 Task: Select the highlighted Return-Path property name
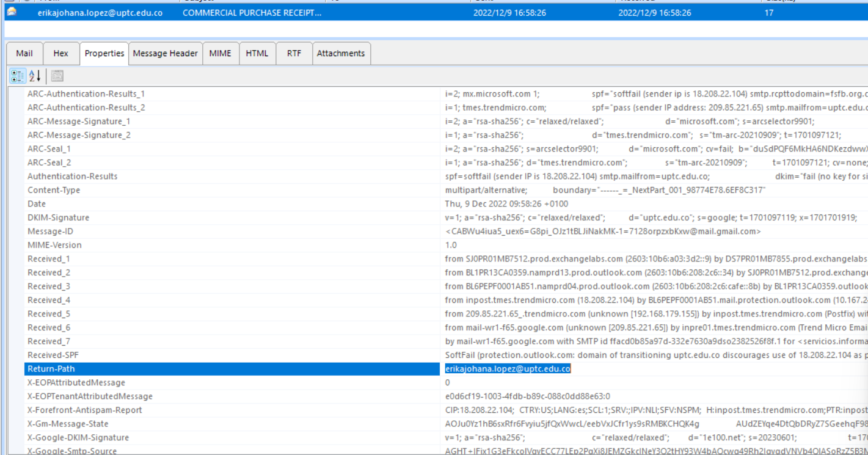point(51,369)
